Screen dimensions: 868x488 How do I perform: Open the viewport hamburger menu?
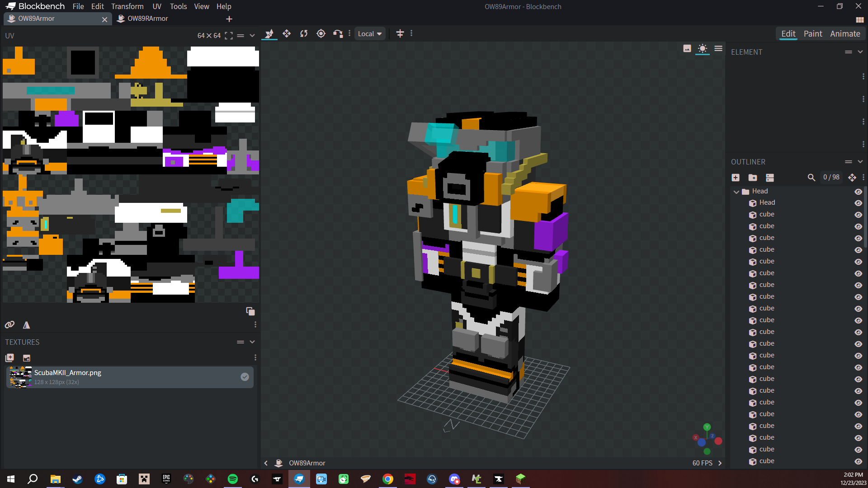point(718,48)
